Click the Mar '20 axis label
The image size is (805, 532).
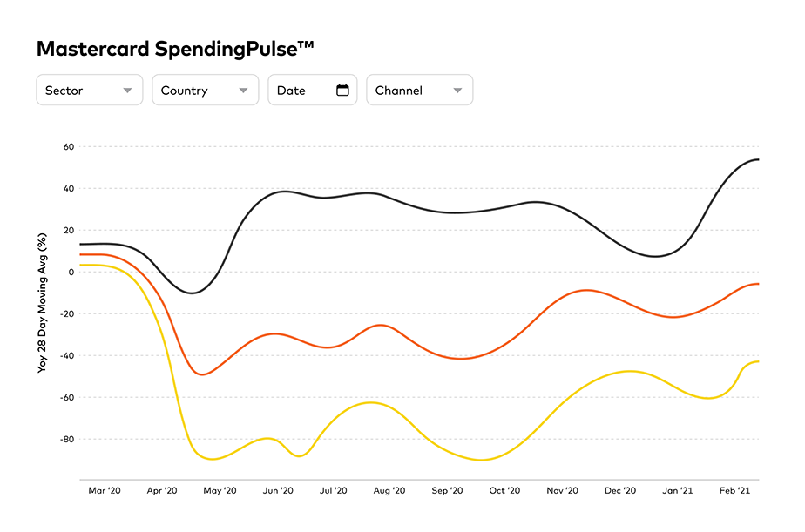[106, 491]
